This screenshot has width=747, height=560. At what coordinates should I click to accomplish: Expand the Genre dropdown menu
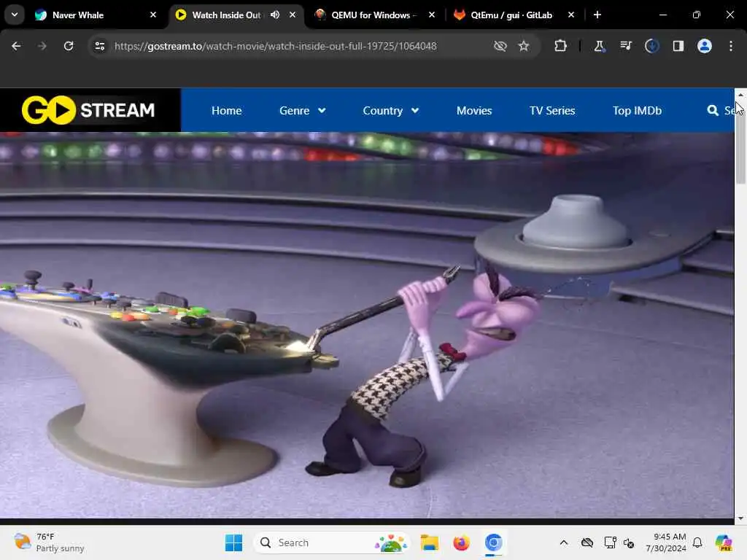(x=303, y=111)
